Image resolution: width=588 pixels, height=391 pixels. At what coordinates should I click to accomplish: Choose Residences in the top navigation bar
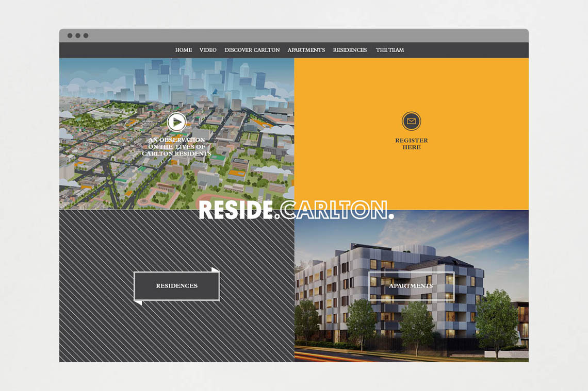pos(350,50)
